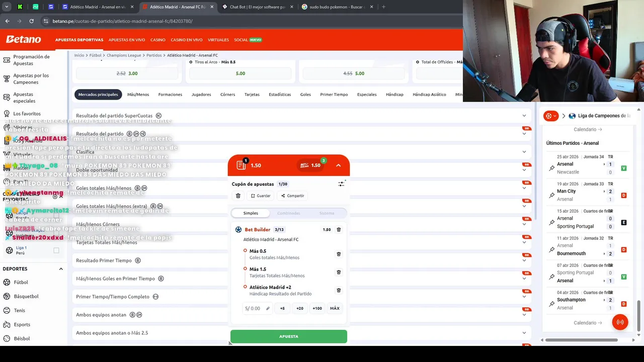The image size is (644, 362).
Task: Open the Córners market tab
Action: [227, 95]
